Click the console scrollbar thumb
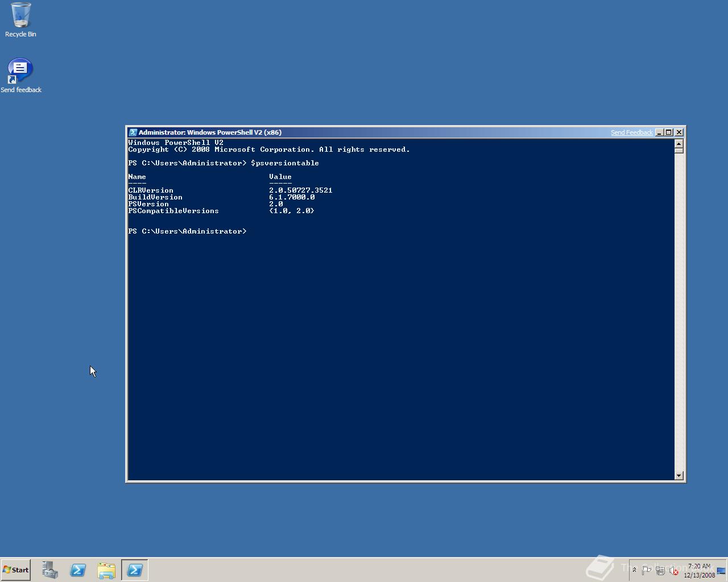 [x=679, y=151]
